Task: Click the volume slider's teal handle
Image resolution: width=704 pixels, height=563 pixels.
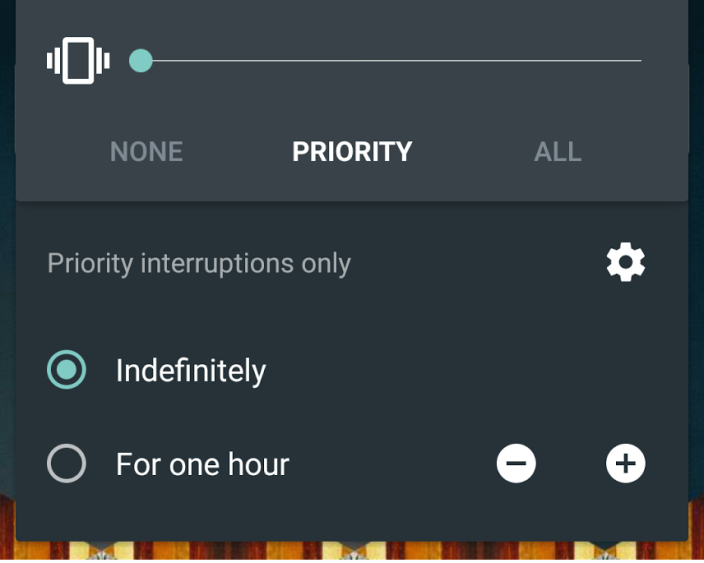Action: click(141, 61)
